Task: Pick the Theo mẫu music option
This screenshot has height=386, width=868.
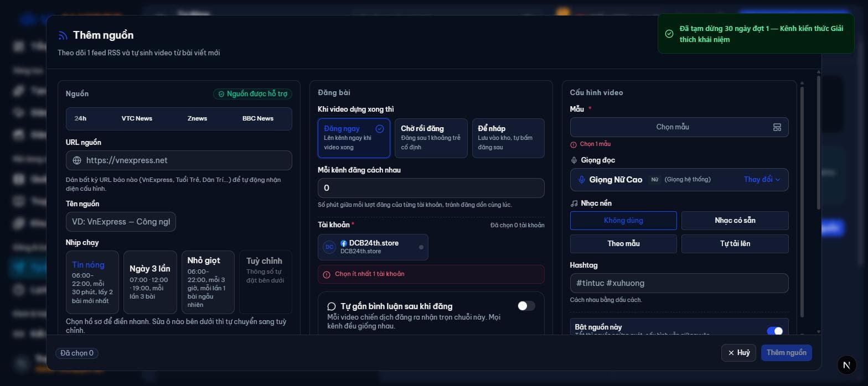Action: coord(623,244)
